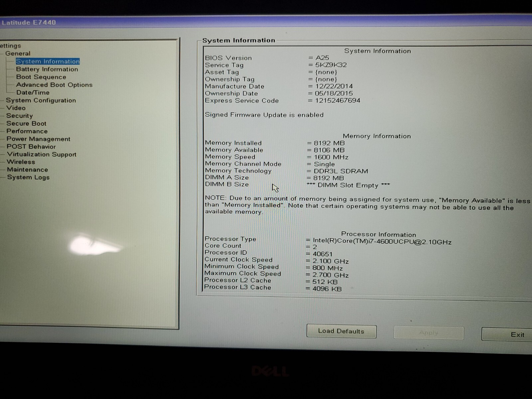
Task: Click the Core Count label
Action: (222, 246)
